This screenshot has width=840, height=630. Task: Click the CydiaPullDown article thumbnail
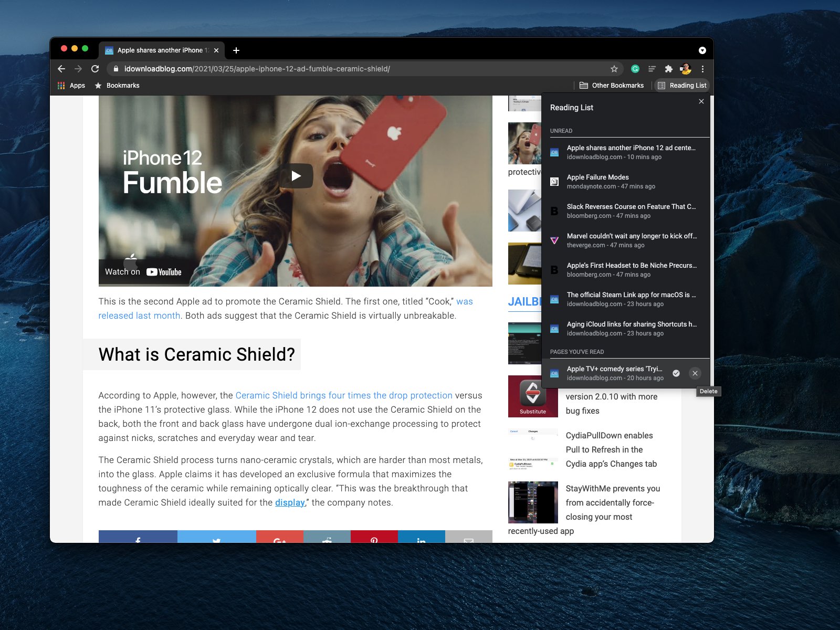(533, 449)
